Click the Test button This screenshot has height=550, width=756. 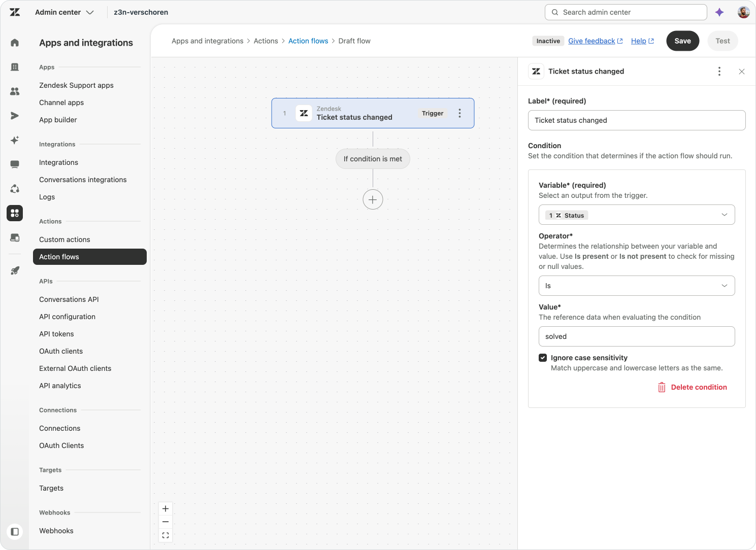[722, 41]
